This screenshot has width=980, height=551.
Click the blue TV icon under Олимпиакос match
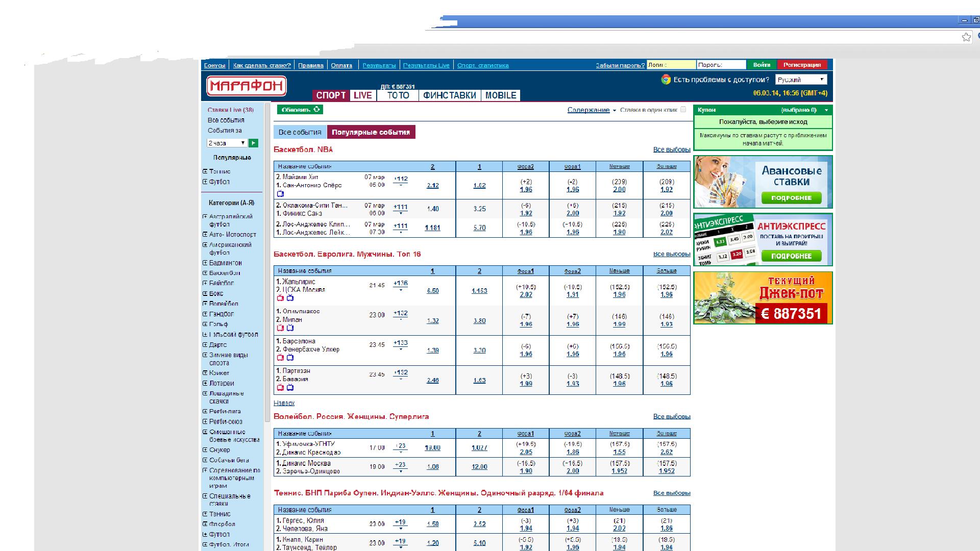click(x=290, y=328)
